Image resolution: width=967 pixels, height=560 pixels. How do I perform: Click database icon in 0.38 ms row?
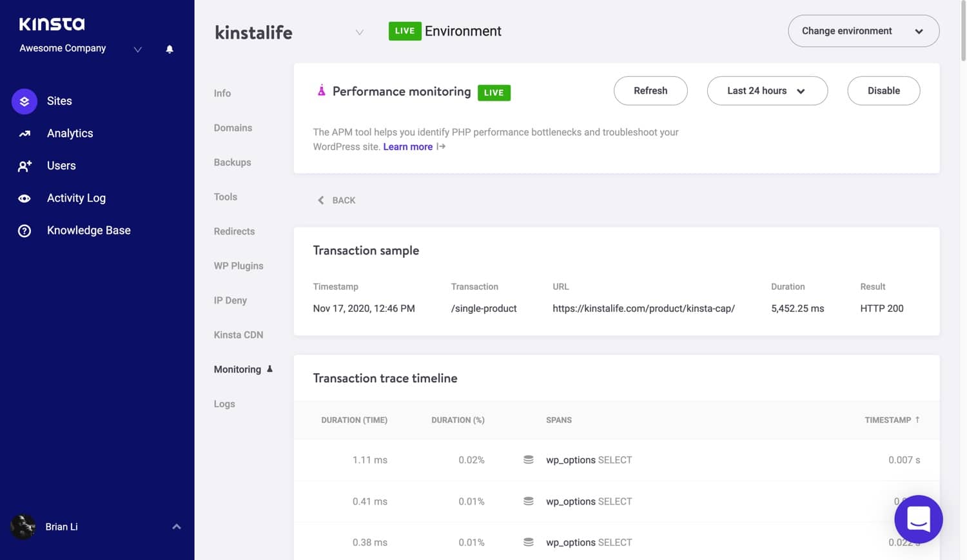point(529,542)
